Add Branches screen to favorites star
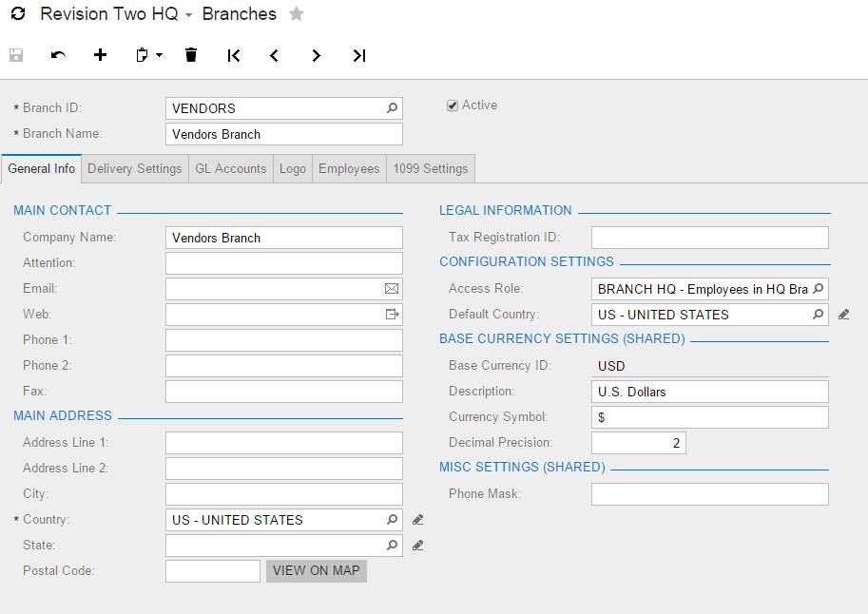868x614 pixels. pyautogui.click(x=297, y=13)
